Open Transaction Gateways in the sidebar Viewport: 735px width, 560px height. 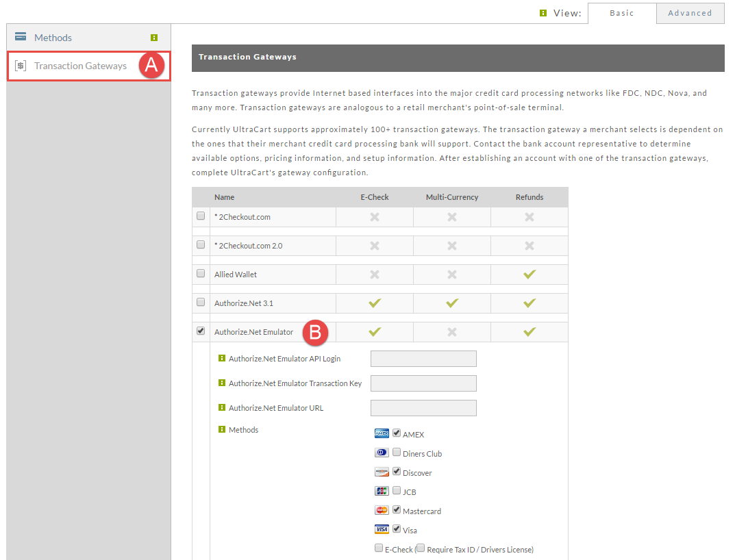pos(88,66)
